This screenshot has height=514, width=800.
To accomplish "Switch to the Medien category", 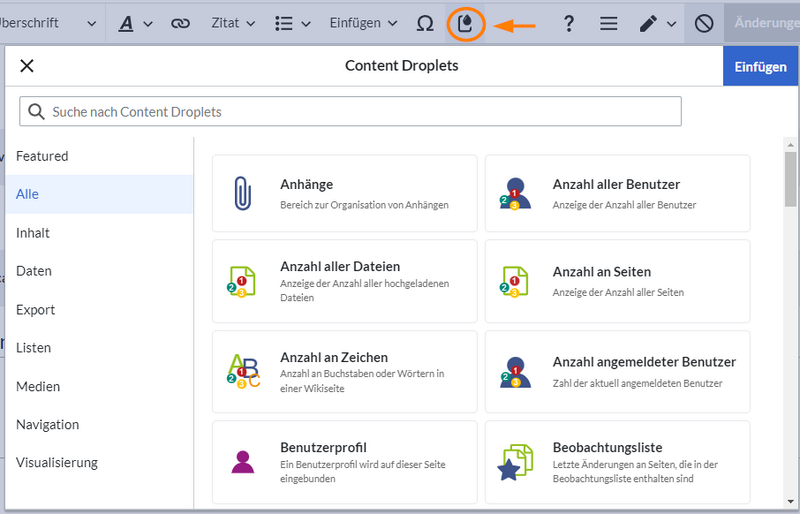I will click(x=38, y=386).
